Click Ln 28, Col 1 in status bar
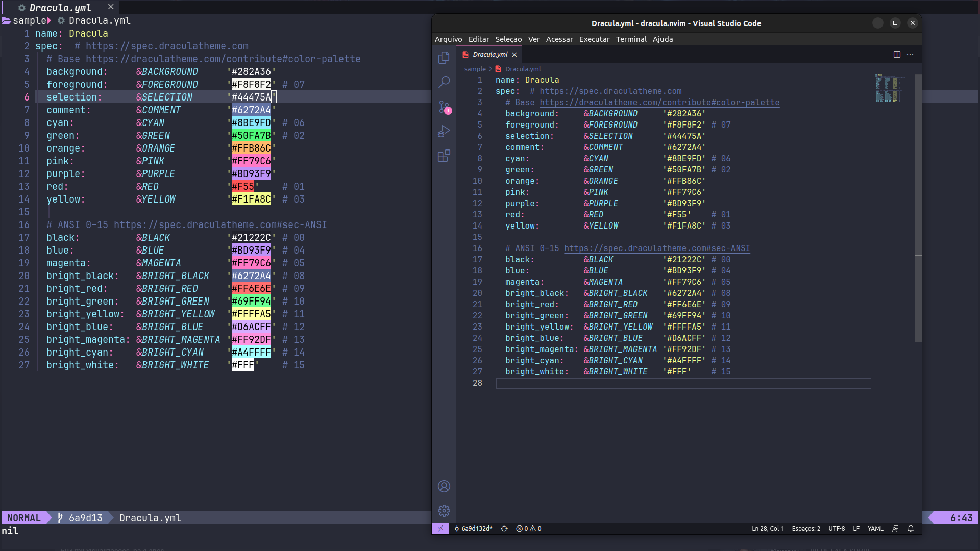 pyautogui.click(x=767, y=529)
